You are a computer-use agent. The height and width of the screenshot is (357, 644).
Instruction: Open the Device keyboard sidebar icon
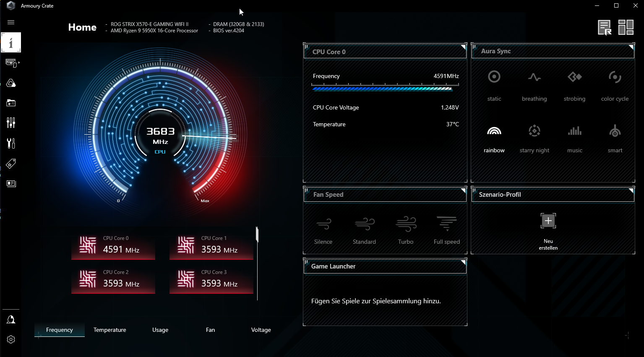(11, 63)
